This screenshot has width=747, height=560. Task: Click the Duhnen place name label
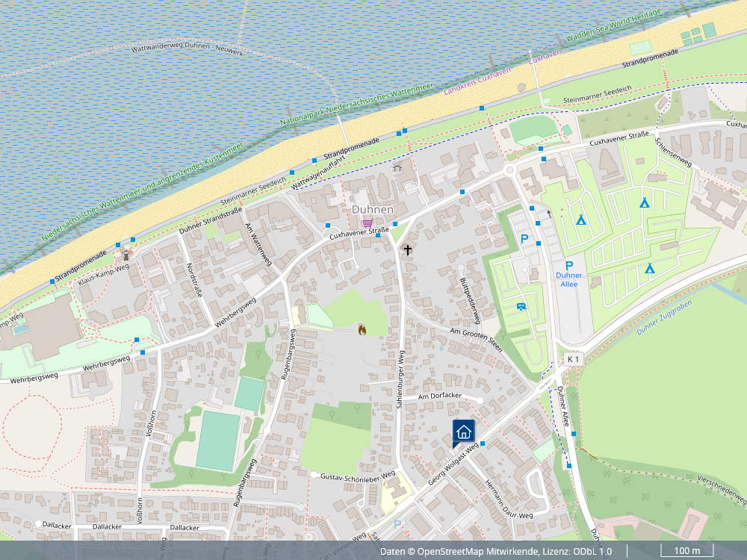pos(372,210)
